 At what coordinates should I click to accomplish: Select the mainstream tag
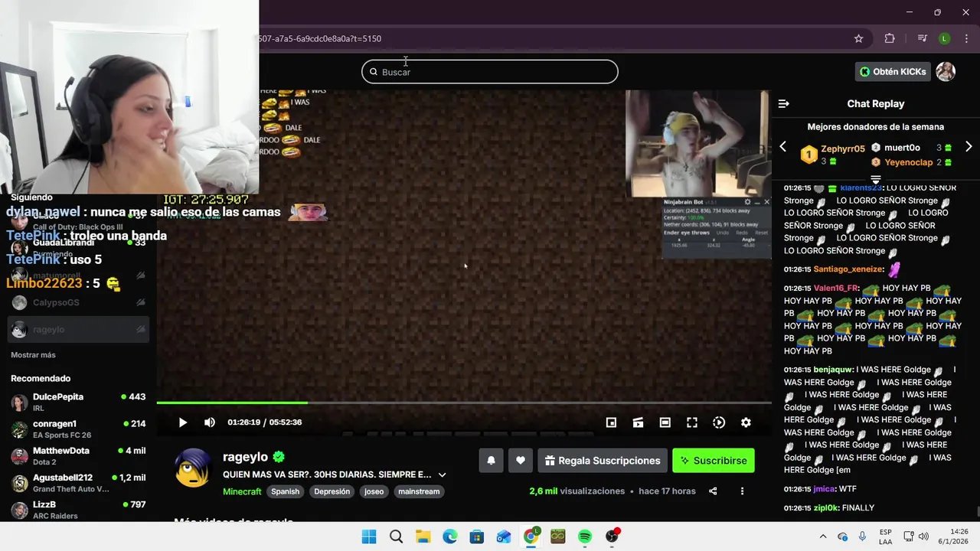coord(419,491)
